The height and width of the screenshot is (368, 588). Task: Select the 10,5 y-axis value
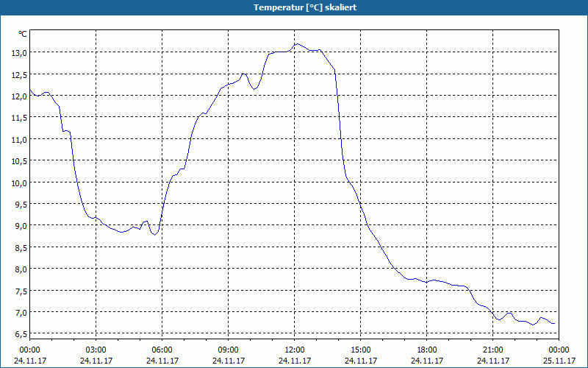tap(19, 161)
